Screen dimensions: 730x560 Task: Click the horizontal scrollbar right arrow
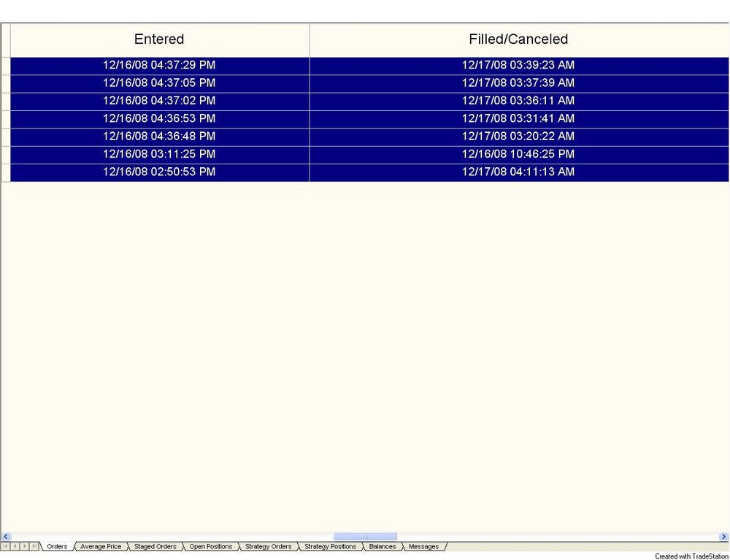coord(724,537)
